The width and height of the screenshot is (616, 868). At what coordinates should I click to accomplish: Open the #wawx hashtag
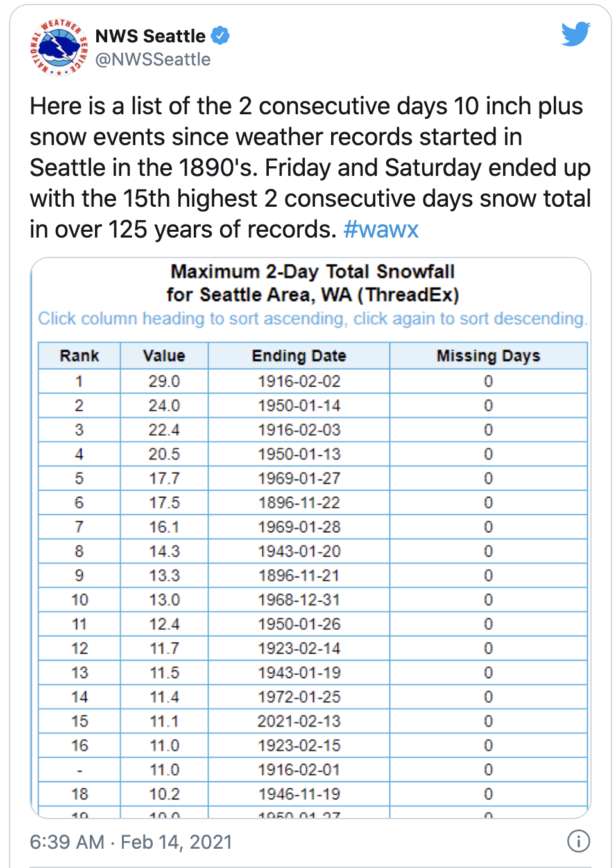click(381, 229)
